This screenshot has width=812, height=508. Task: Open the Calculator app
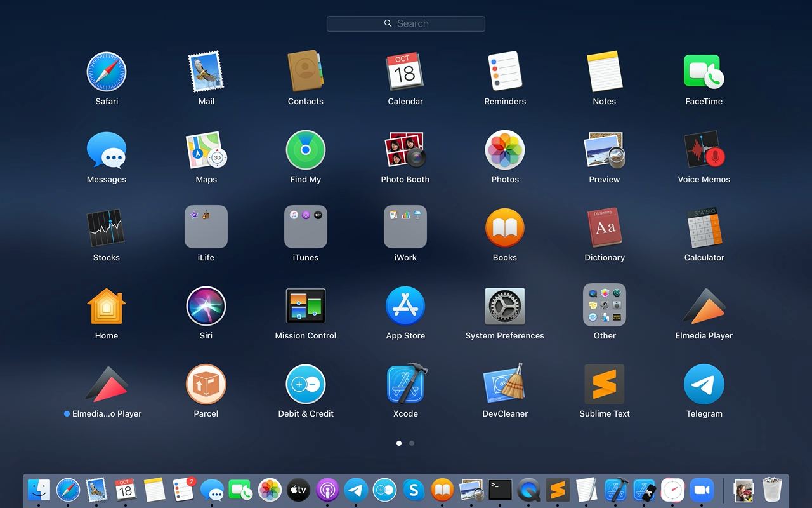point(704,228)
